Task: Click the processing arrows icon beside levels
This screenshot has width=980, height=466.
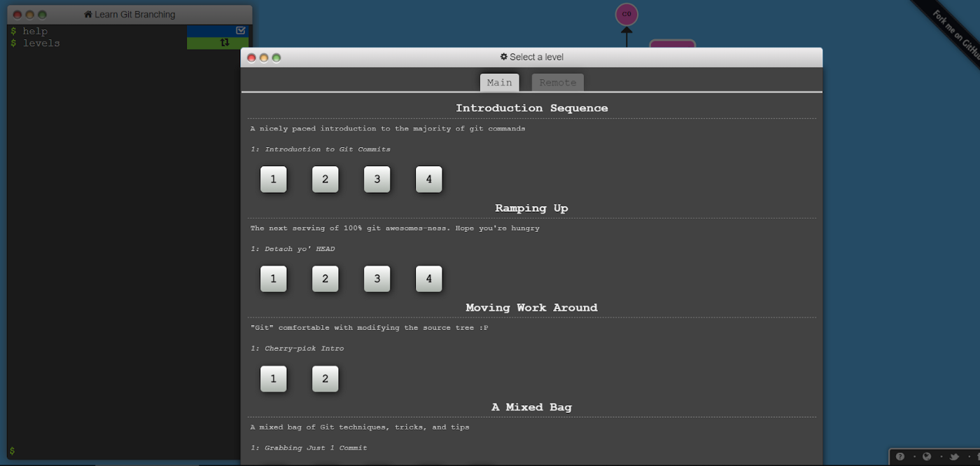Action: pos(225,43)
